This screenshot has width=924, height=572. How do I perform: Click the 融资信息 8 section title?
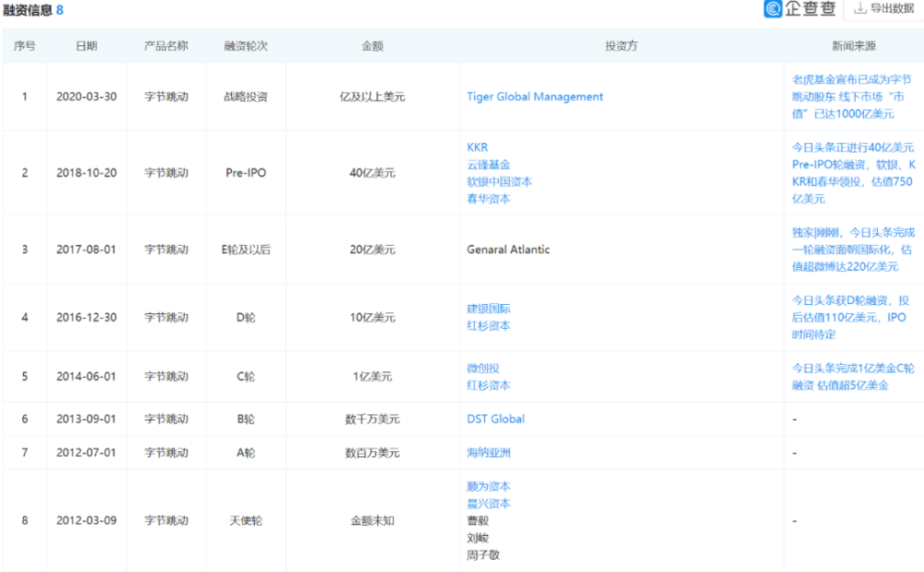click(33, 10)
